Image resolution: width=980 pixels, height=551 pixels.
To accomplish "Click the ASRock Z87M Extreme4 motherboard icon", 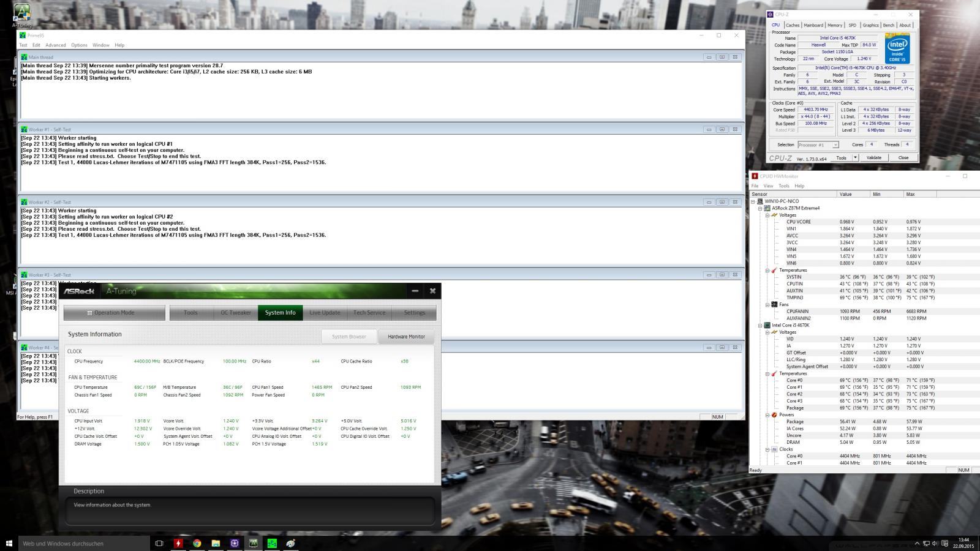I will [x=767, y=208].
